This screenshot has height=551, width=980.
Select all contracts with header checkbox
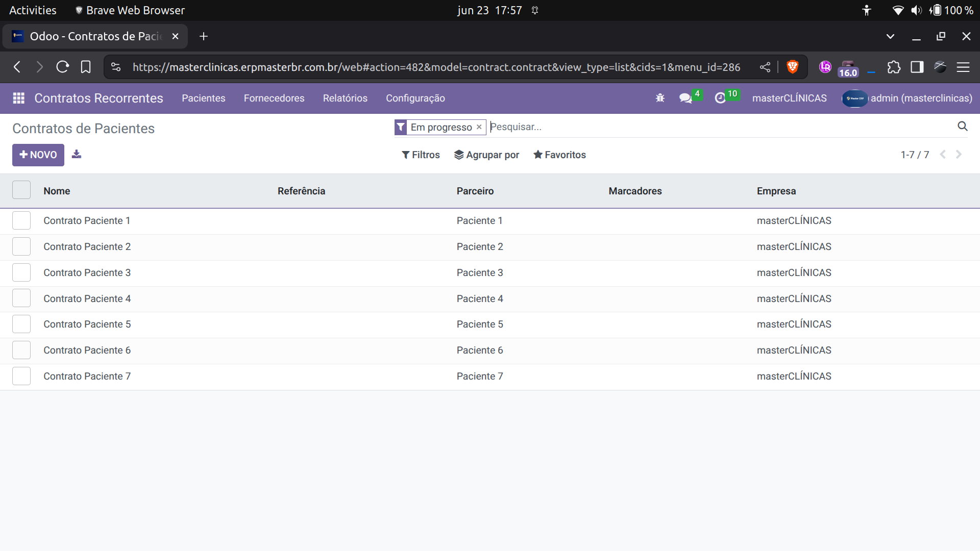pos(21,190)
